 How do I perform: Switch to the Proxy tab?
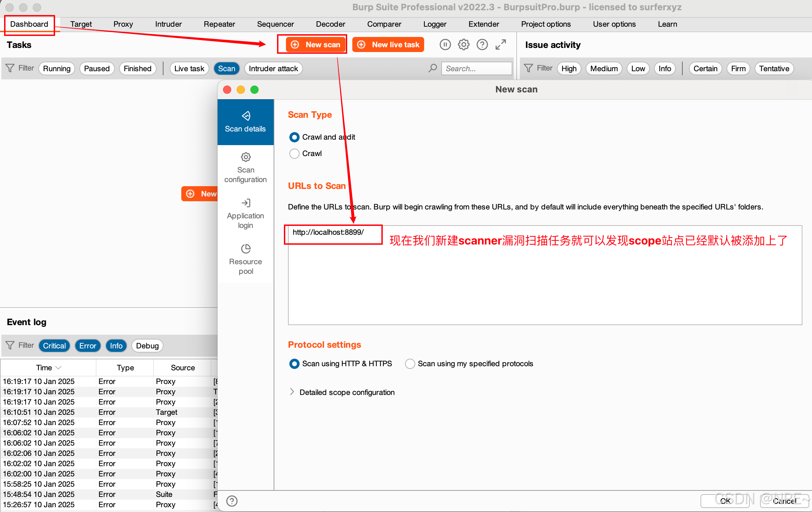(123, 24)
